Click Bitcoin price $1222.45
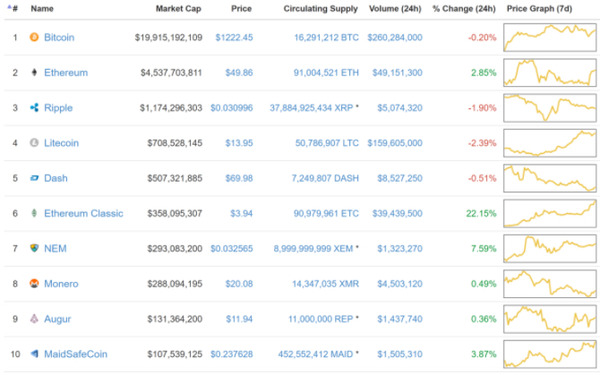 pos(234,37)
